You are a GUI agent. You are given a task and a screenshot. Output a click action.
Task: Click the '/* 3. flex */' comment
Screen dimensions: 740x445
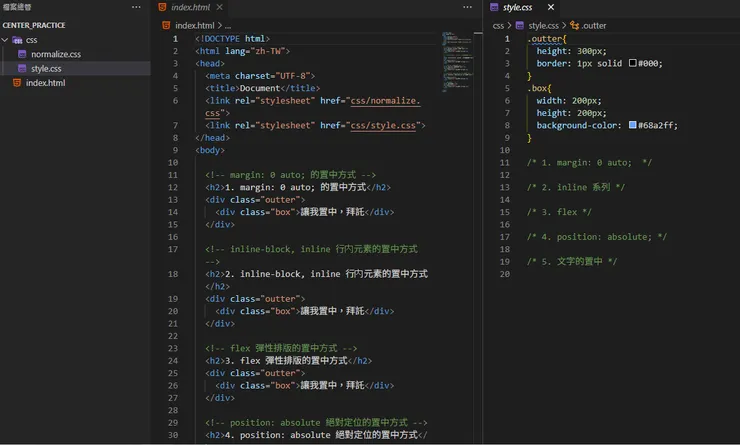click(559, 212)
